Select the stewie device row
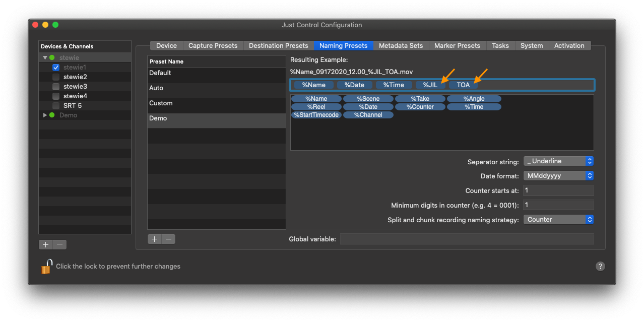The height and width of the screenshot is (322, 644). (85, 57)
